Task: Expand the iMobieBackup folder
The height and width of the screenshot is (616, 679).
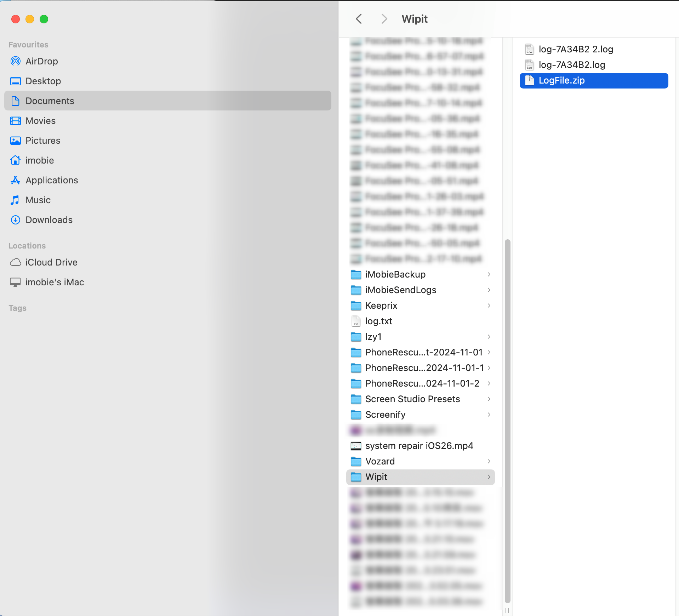Action: pos(489,274)
